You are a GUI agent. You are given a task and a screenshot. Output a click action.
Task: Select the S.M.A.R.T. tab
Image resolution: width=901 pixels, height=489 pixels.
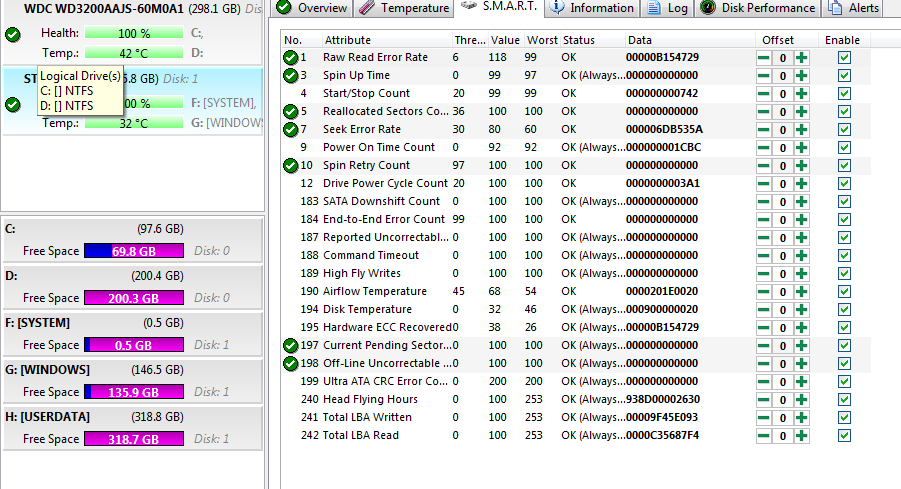pyautogui.click(x=499, y=7)
